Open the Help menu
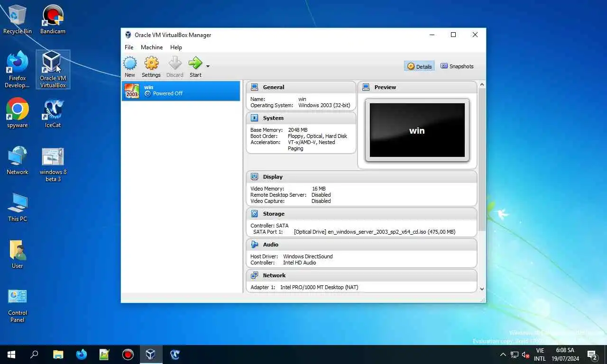 [x=176, y=47]
